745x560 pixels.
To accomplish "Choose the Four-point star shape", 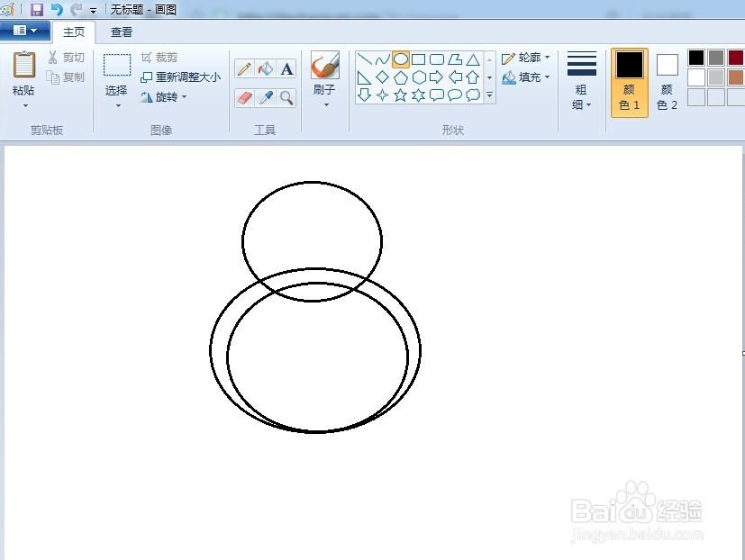I will 383,95.
